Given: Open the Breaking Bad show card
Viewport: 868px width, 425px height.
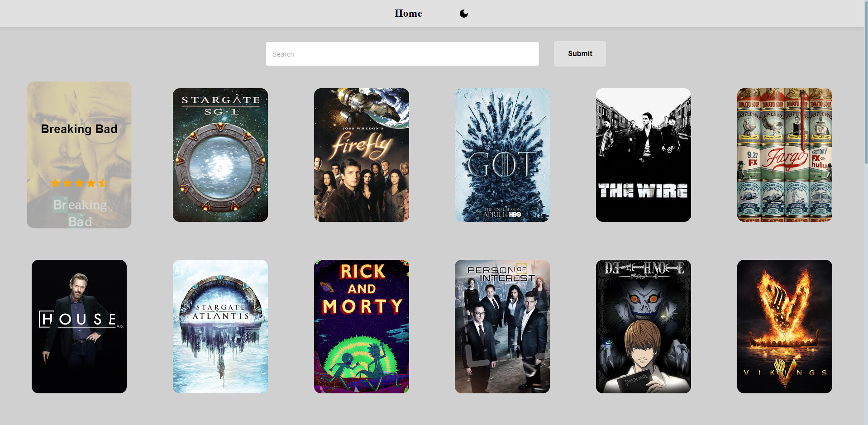Looking at the screenshot, I should point(79,155).
